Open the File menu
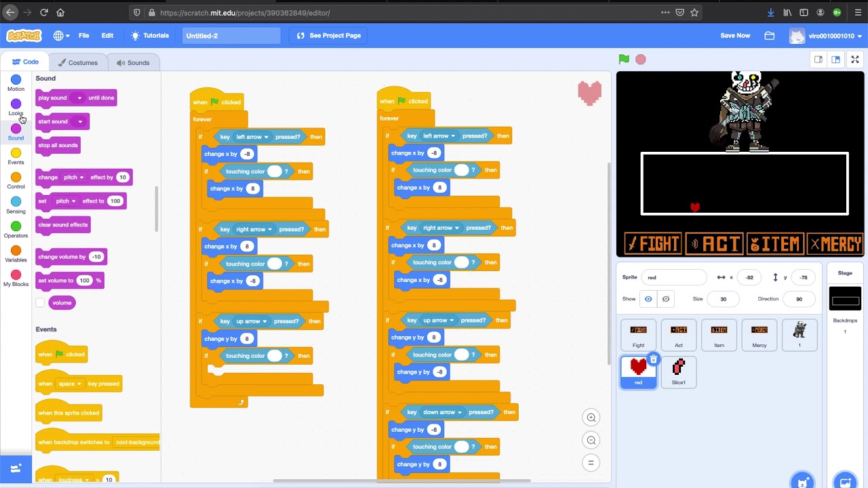Image resolution: width=868 pixels, height=488 pixels. (x=84, y=36)
